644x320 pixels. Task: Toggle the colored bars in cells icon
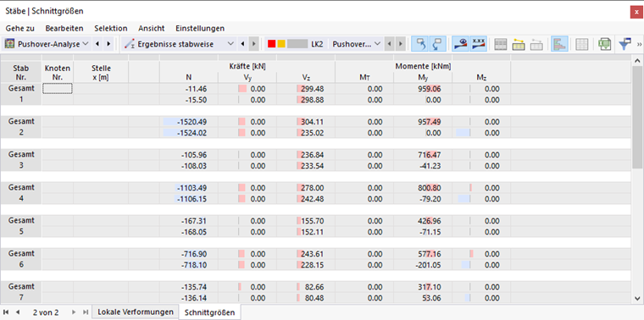560,44
